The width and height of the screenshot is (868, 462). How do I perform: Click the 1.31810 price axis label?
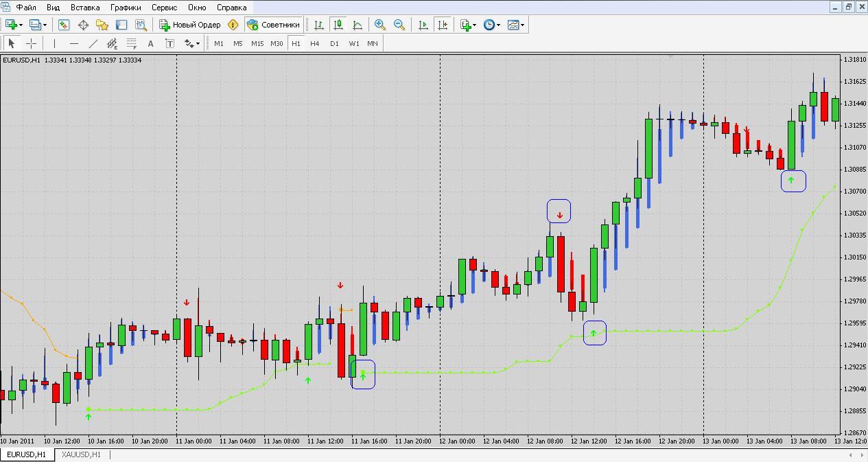855,60
